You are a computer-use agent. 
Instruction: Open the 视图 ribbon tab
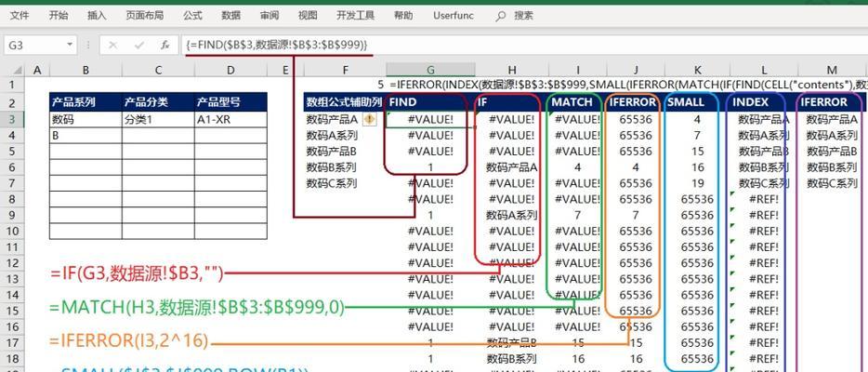308,16
